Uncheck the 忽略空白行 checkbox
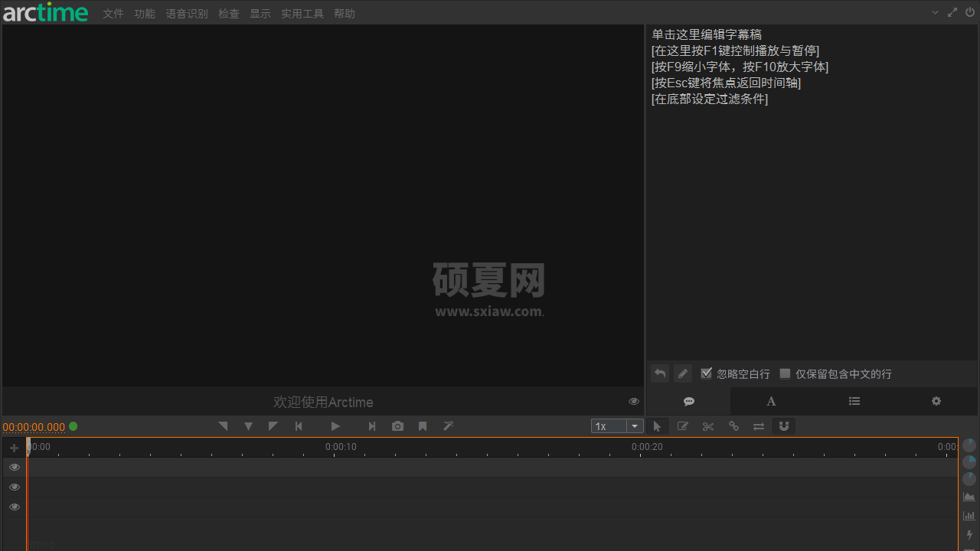This screenshot has height=551, width=980. (x=707, y=373)
